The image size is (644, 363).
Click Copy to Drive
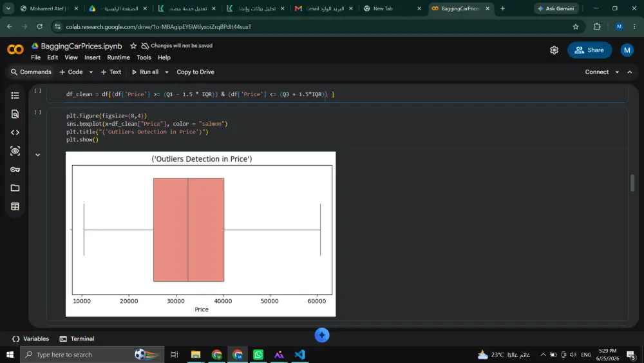click(x=196, y=72)
